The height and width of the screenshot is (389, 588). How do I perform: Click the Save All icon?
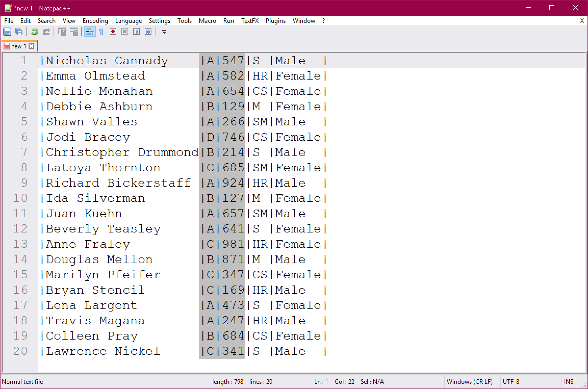click(19, 32)
